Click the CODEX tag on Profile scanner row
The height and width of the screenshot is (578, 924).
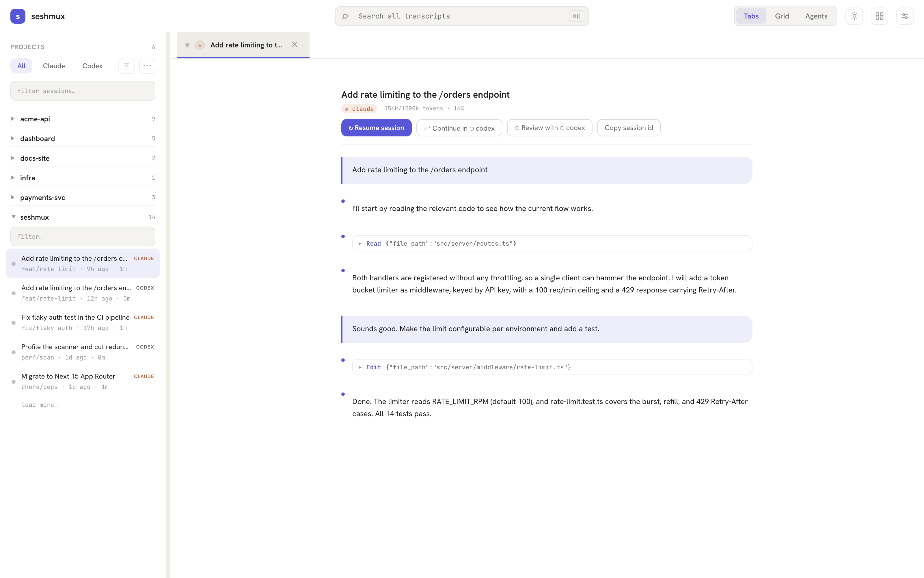pyautogui.click(x=145, y=347)
